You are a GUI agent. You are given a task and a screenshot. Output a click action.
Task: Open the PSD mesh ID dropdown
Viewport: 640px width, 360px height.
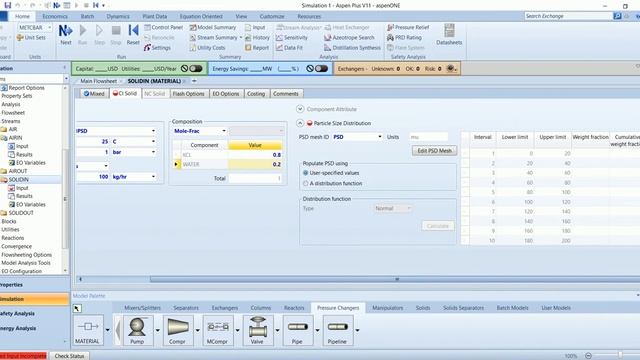pyautogui.click(x=380, y=137)
